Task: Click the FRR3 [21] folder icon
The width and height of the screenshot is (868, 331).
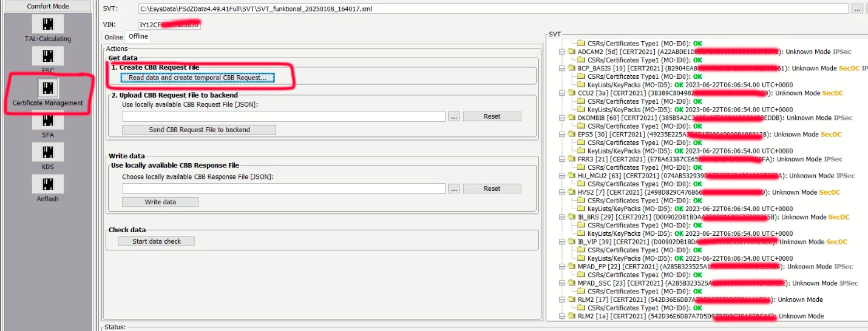Action: coord(571,159)
